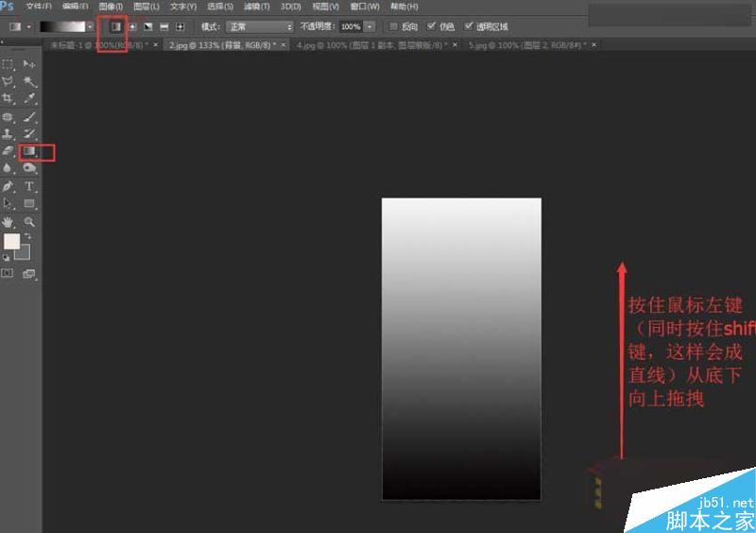This screenshot has width=756, height=533.
Task: Swap foreground and background colors
Action: (28, 236)
